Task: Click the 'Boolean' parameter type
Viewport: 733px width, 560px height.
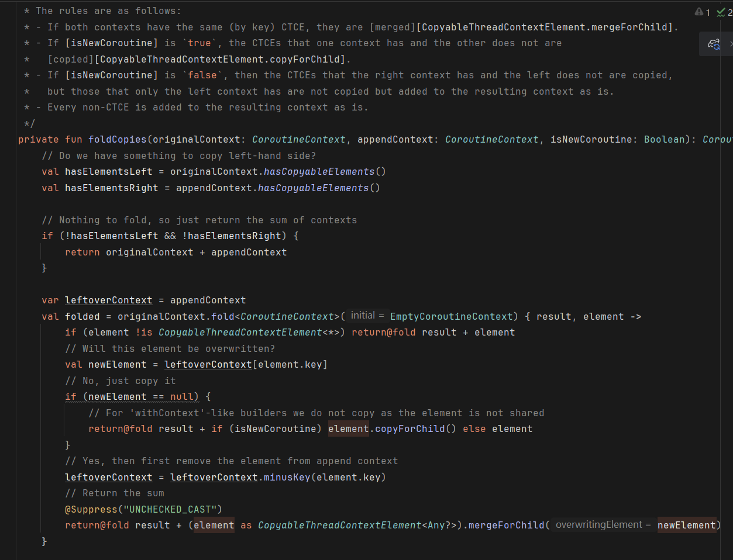Action: (664, 139)
